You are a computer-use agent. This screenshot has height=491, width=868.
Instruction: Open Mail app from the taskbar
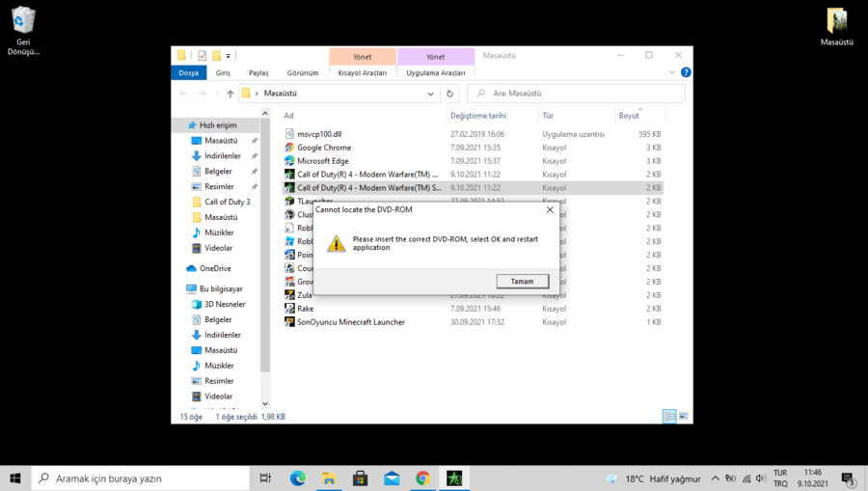(392, 478)
